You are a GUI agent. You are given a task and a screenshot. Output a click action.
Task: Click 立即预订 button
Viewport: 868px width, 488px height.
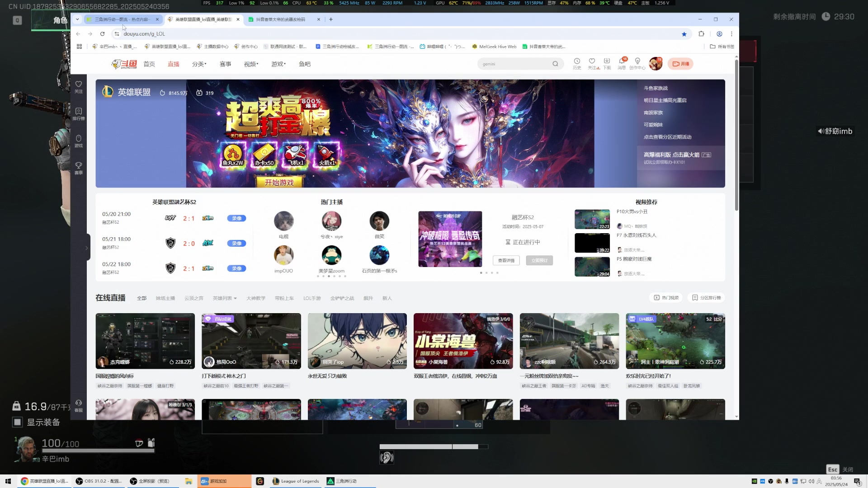coord(539,261)
